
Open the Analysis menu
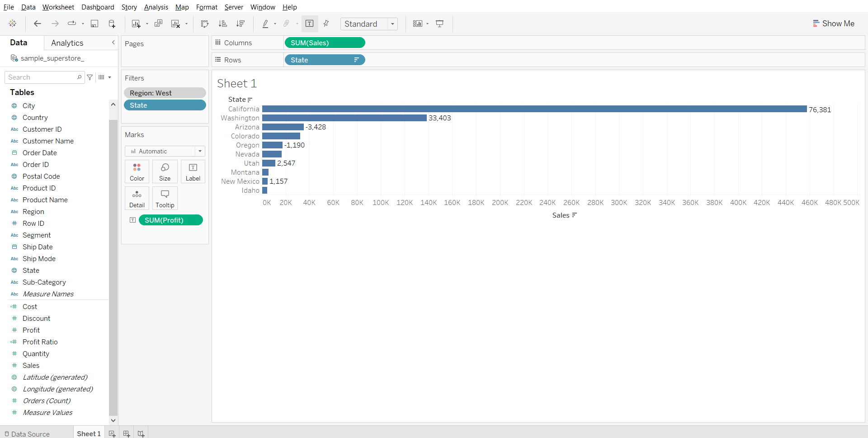pyautogui.click(x=156, y=7)
